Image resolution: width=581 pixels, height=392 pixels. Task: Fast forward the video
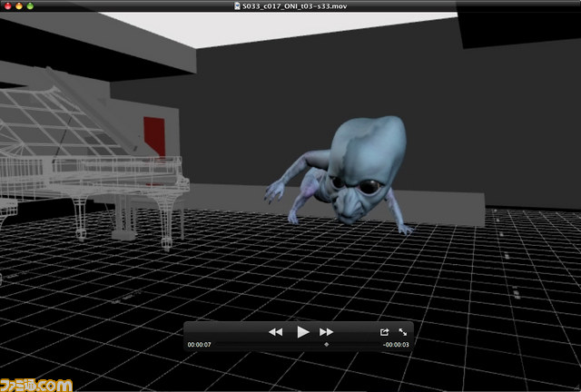pyautogui.click(x=327, y=332)
